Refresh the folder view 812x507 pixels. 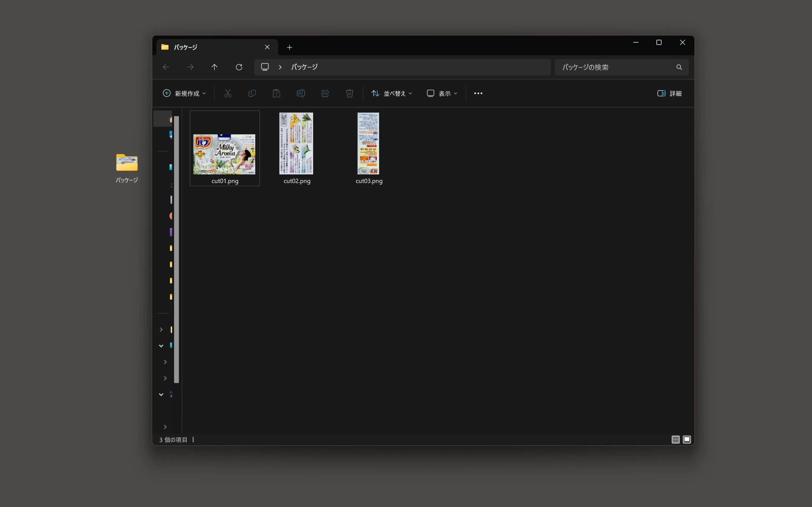239,67
